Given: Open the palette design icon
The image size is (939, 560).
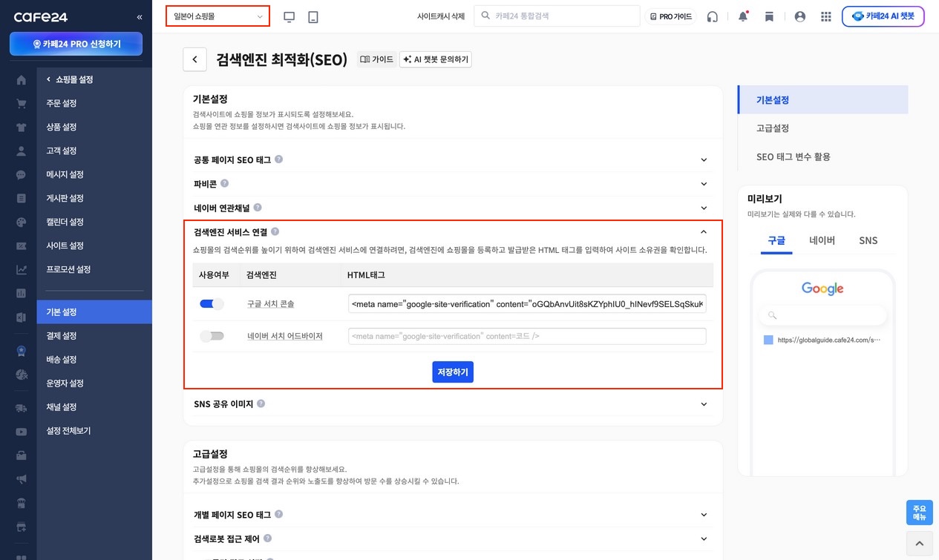Looking at the screenshot, I should pos(21,222).
